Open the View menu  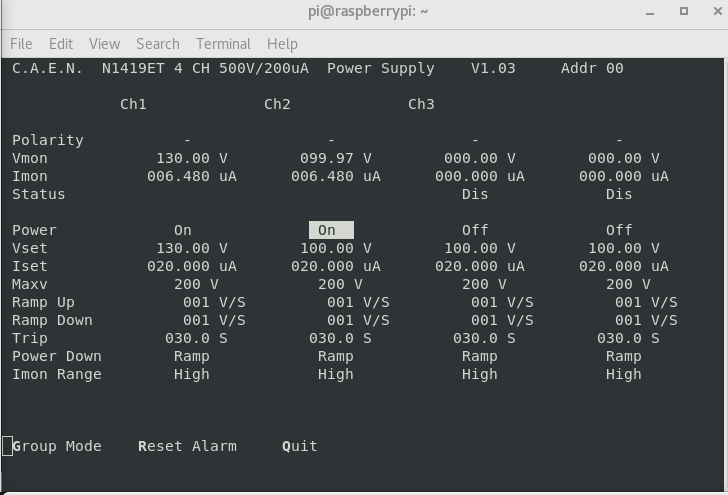(104, 44)
